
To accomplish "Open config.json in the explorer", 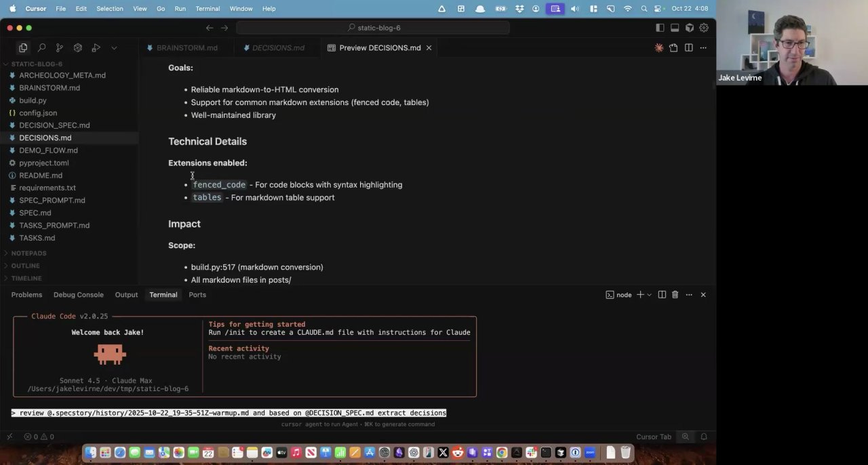I will pyautogui.click(x=38, y=113).
